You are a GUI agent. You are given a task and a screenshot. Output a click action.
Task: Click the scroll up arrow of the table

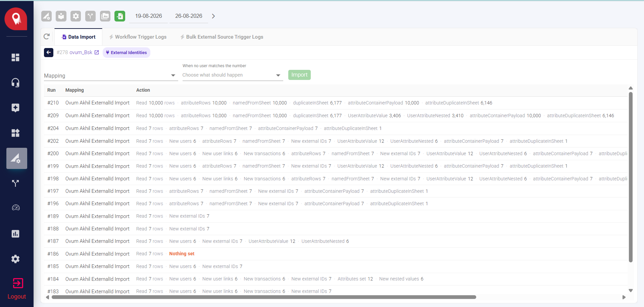[x=631, y=88]
